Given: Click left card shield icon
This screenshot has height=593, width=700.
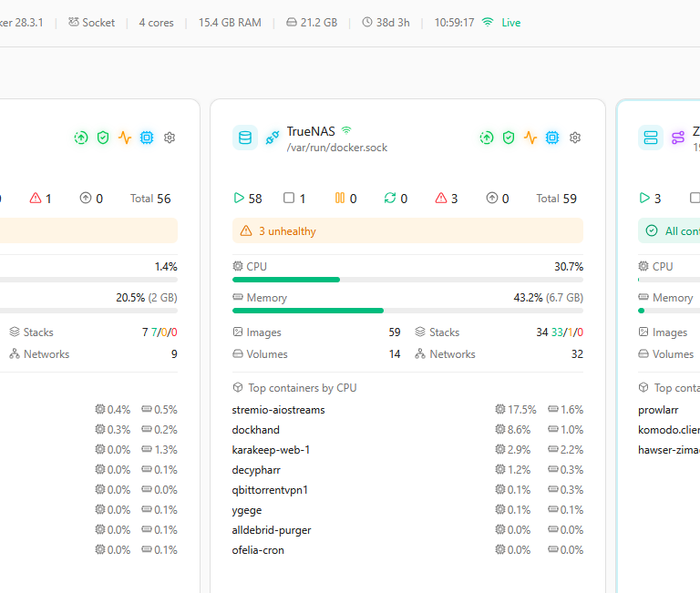Looking at the screenshot, I should (103, 138).
